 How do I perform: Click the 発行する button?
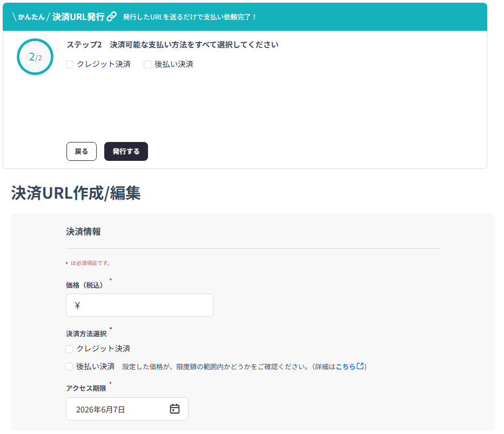pos(126,151)
